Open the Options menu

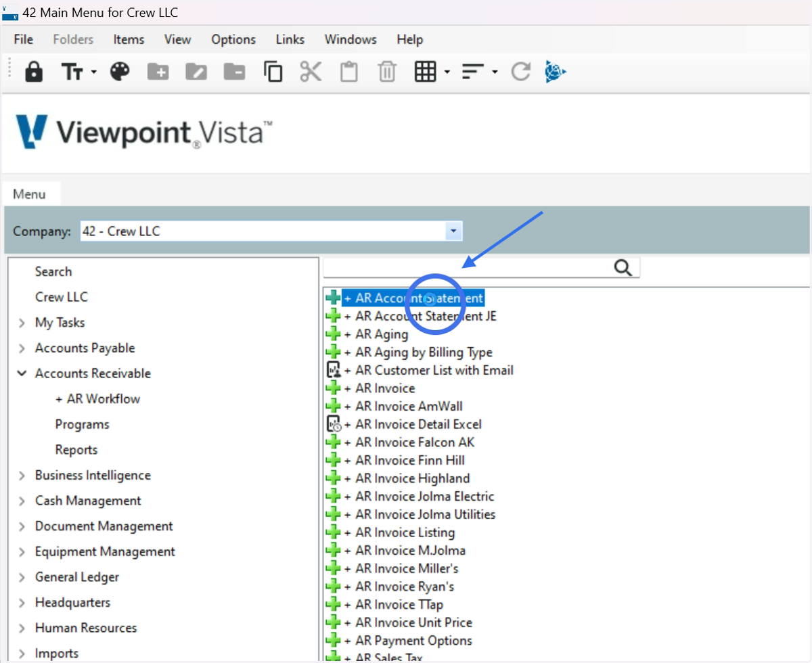[x=233, y=39]
